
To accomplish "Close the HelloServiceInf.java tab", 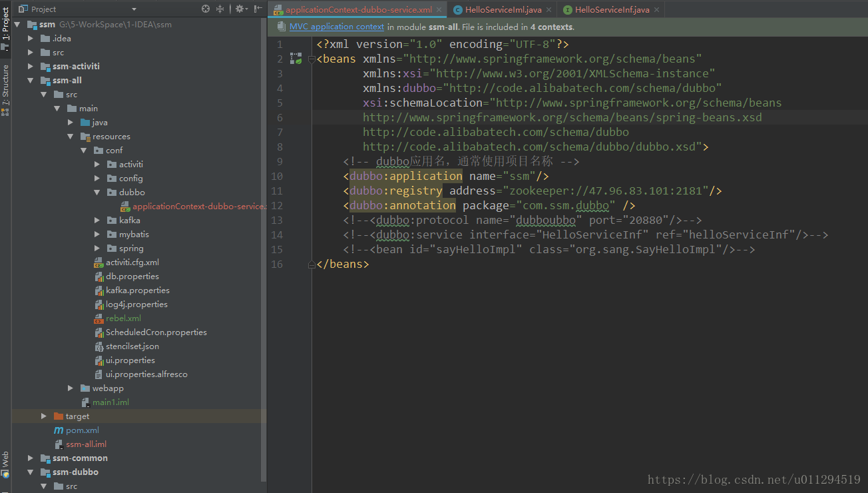I will (656, 10).
